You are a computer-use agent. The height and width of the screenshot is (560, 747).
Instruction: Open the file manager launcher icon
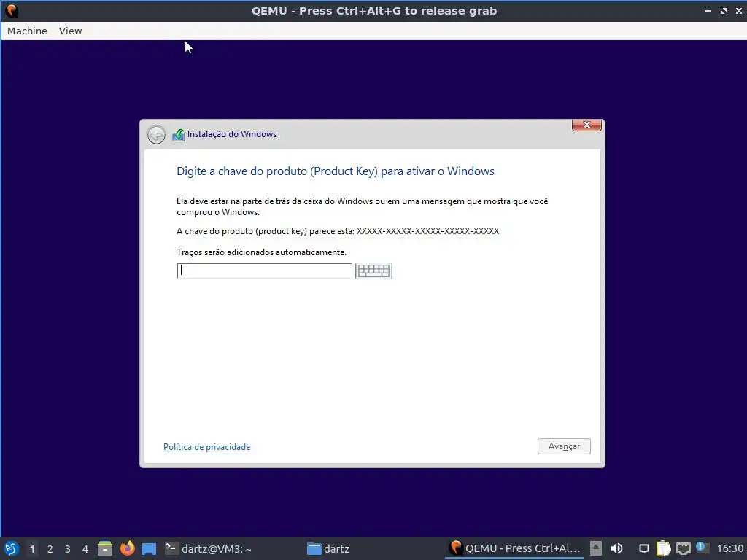click(x=105, y=548)
